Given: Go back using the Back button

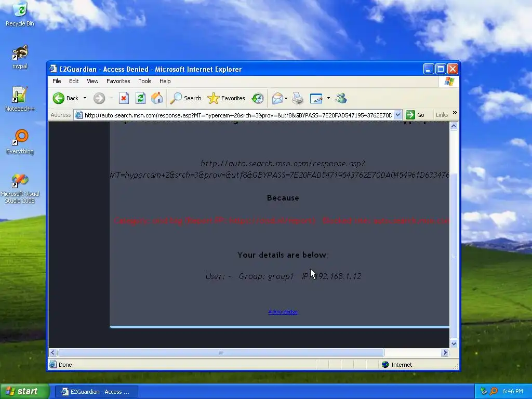Looking at the screenshot, I should pos(66,98).
